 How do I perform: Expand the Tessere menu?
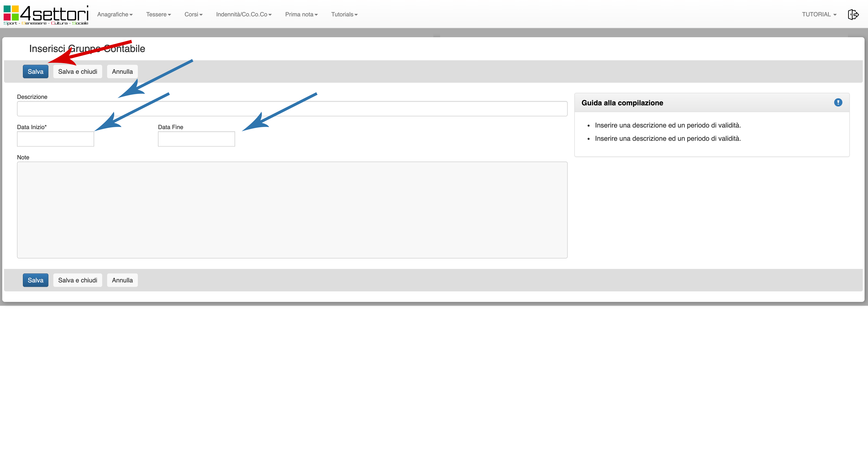pos(158,15)
